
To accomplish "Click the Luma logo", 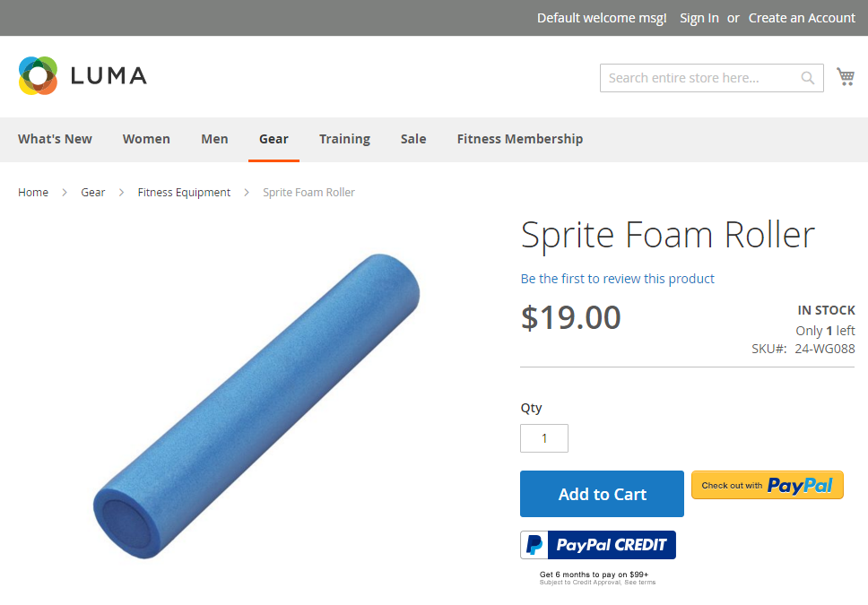I will tap(82, 76).
